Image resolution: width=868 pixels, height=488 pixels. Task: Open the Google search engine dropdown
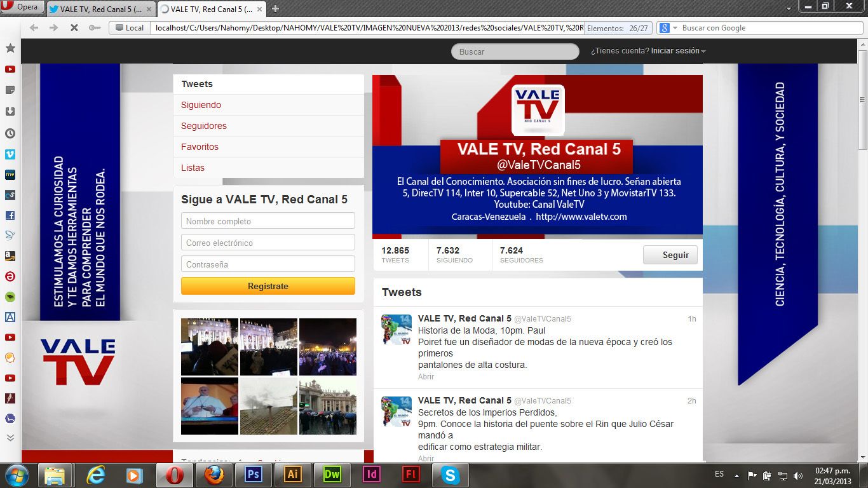pyautogui.click(x=668, y=28)
